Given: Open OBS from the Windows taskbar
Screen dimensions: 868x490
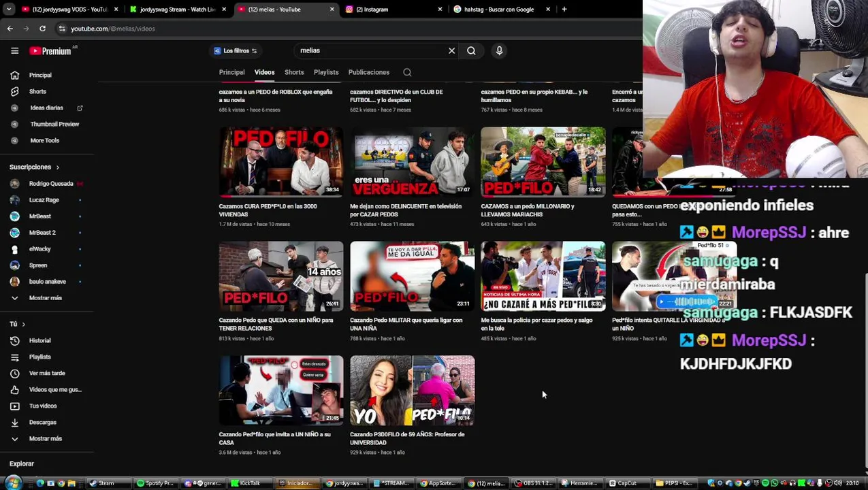Looking at the screenshot, I should click(534, 483).
